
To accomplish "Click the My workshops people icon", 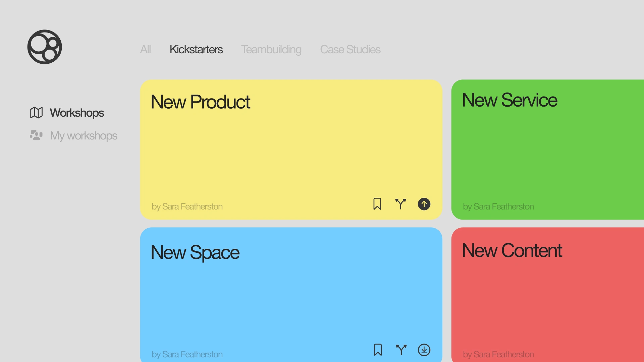I will 36,135.
